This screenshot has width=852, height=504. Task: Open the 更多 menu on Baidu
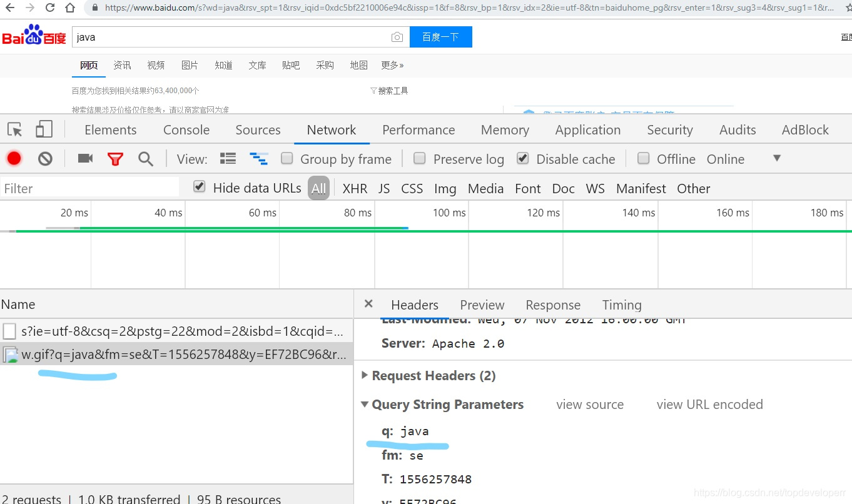coord(392,65)
